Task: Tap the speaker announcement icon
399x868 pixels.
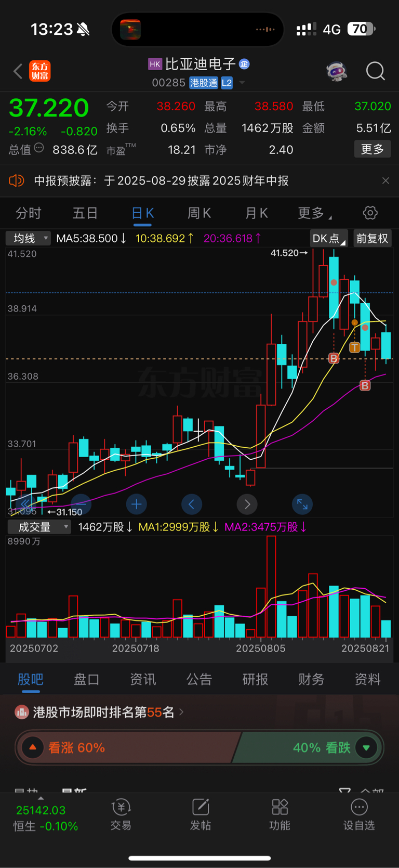Action: coord(17,180)
